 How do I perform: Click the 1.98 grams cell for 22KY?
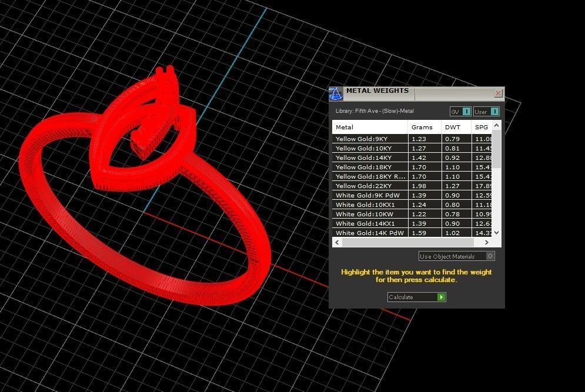click(424, 186)
